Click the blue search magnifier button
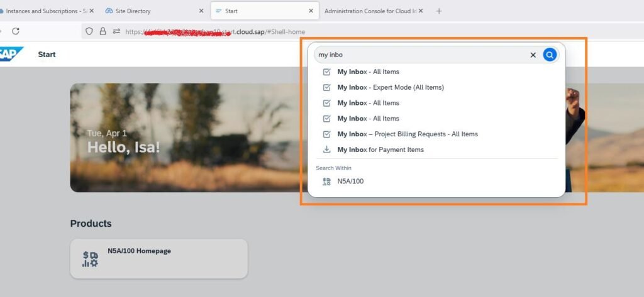This screenshot has width=644, height=297. (550, 55)
